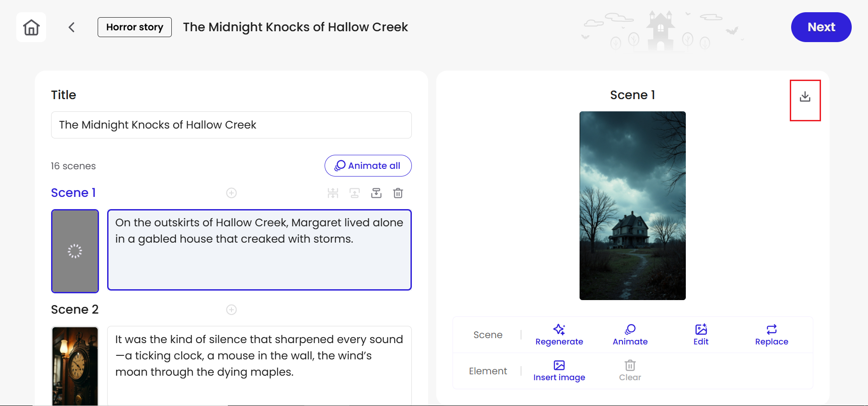The width and height of the screenshot is (868, 406).
Task: Animate the current scene
Action: point(630,335)
